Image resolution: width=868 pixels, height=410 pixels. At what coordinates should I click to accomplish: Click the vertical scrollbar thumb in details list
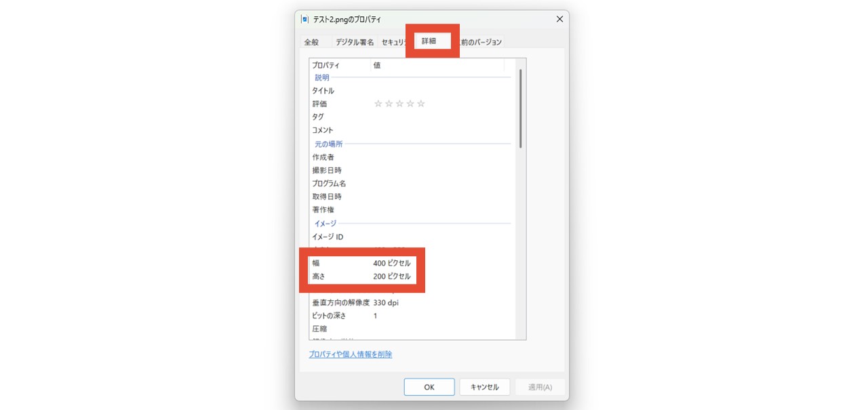pyautogui.click(x=520, y=108)
